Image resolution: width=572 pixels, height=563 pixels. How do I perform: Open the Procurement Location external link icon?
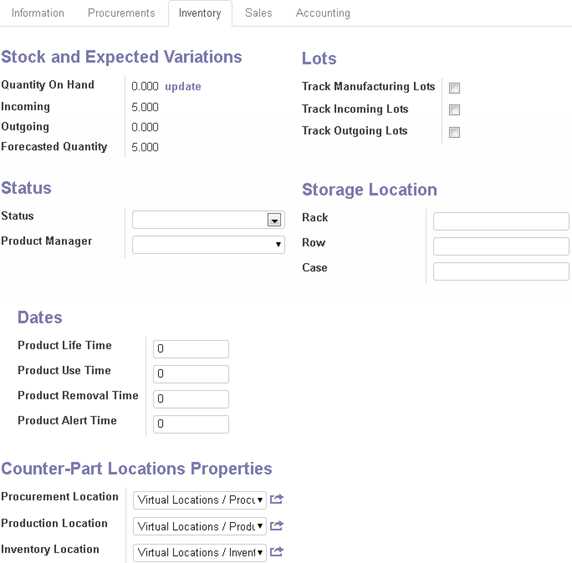point(277,499)
